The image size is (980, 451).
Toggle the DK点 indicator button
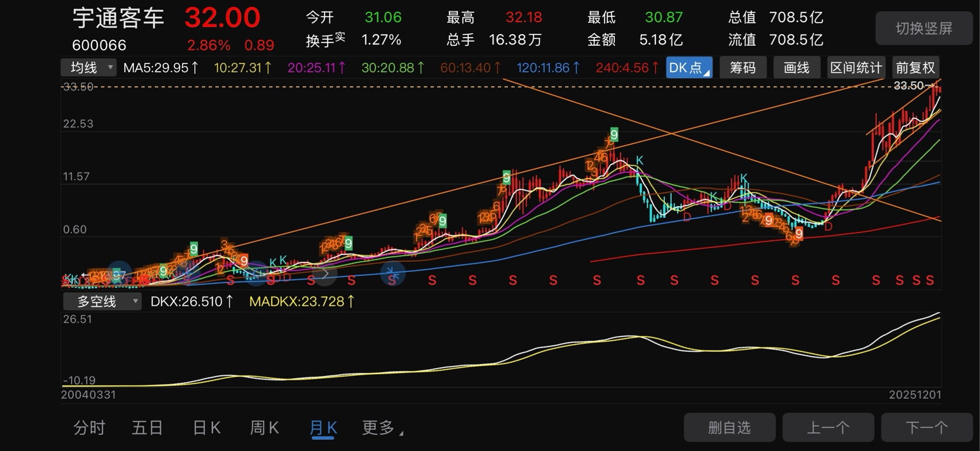pos(689,68)
